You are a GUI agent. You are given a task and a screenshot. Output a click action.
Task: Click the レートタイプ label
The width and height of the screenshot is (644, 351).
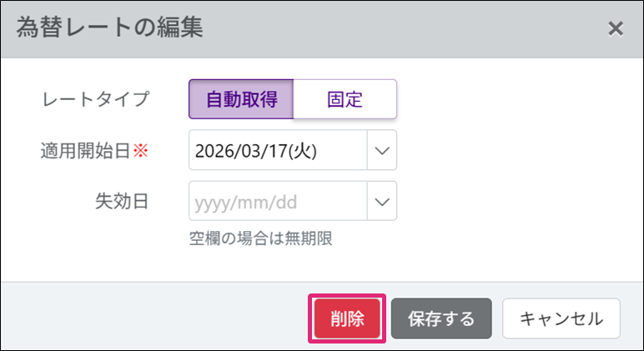(95, 99)
